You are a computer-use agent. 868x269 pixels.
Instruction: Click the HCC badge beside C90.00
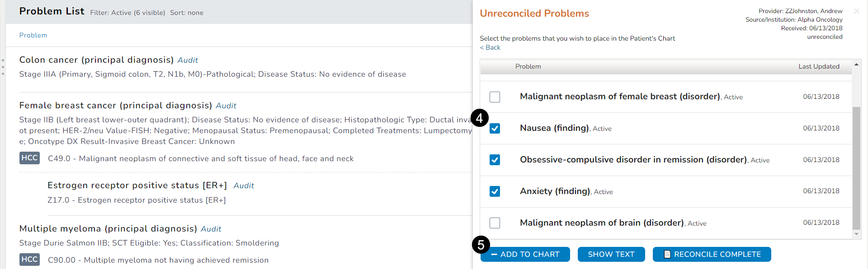(29, 260)
